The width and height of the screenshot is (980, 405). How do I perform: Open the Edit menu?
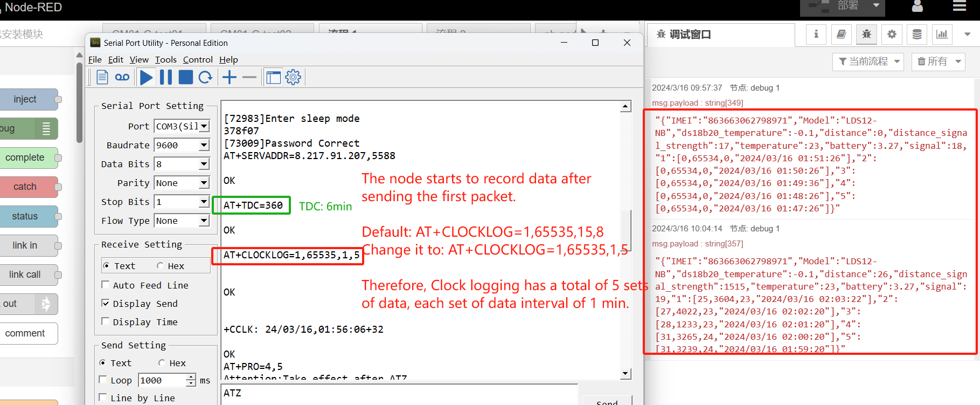point(115,60)
